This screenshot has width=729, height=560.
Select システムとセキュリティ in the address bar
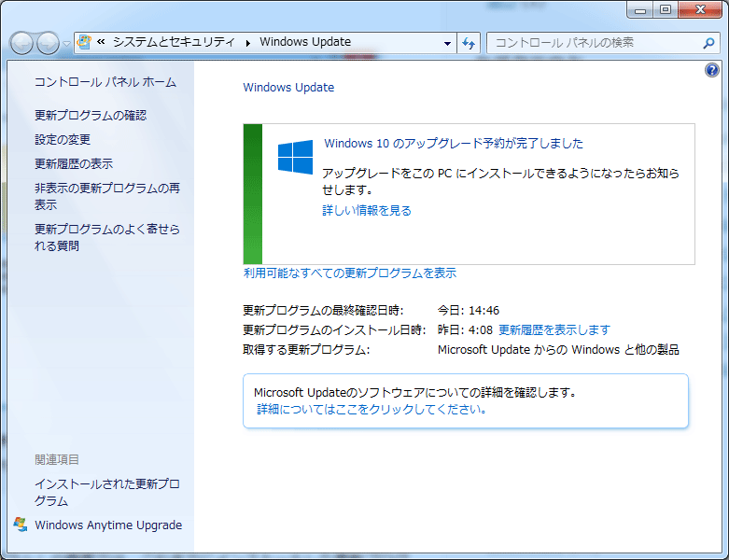(x=174, y=42)
